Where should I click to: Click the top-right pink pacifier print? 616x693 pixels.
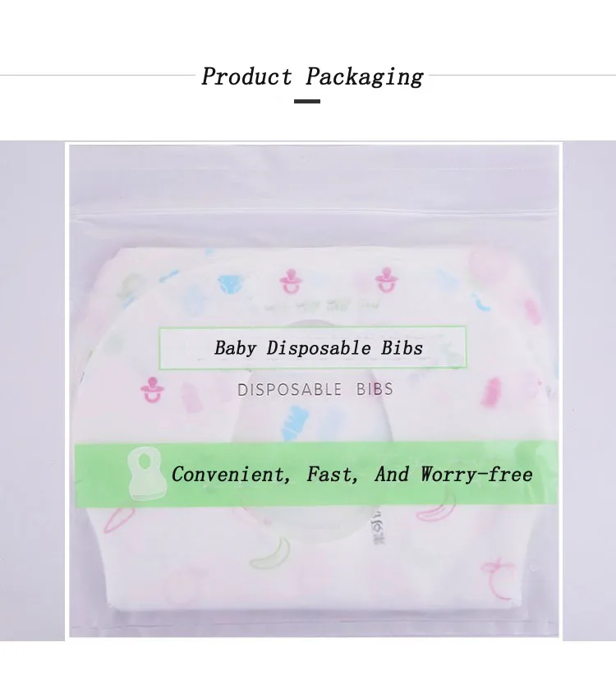387,280
